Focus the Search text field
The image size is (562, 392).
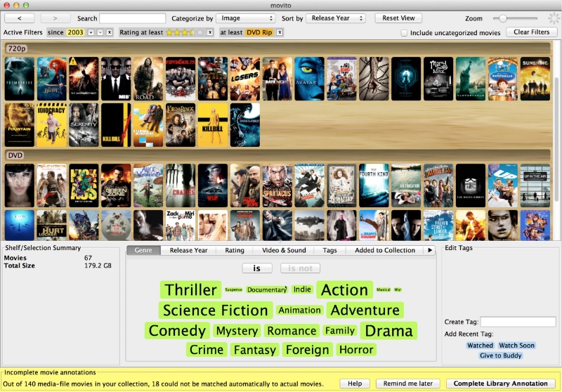pyautogui.click(x=132, y=18)
